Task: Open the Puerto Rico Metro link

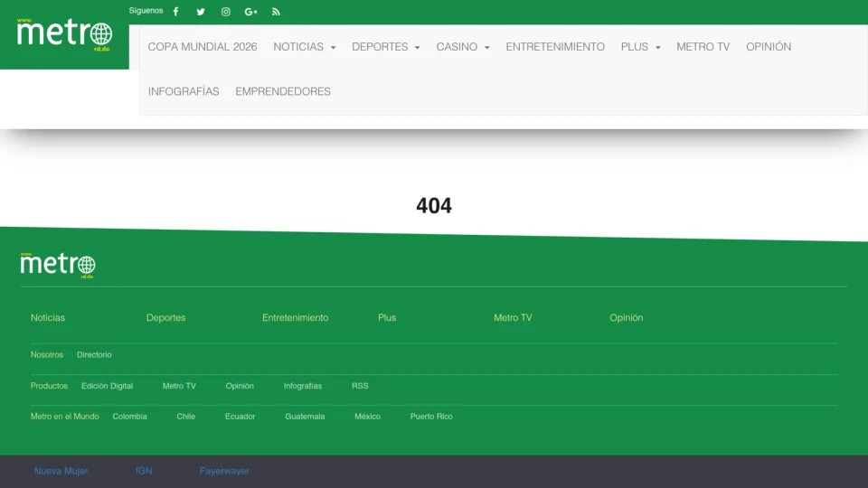Action: [x=431, y=416]
